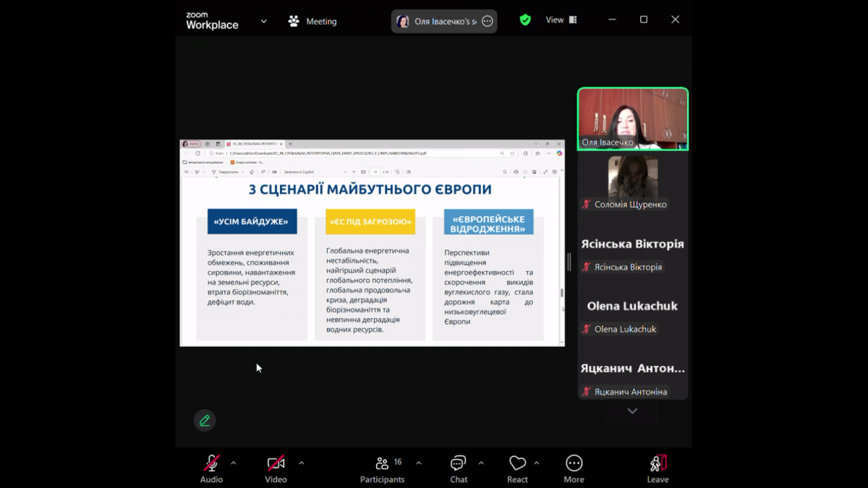Select the green annotation pencil tool

coord(205,420)
